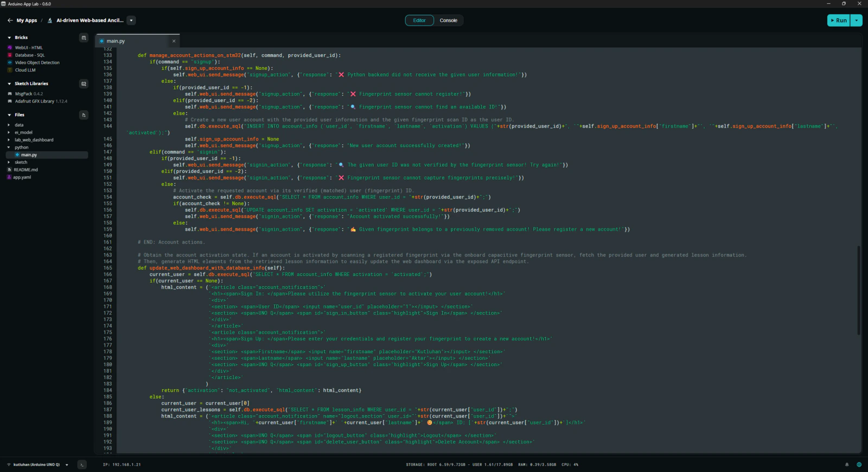Viewport: 868px width, 472px height.
Task: Expand the data folder
Action: [x=19, y=125]
